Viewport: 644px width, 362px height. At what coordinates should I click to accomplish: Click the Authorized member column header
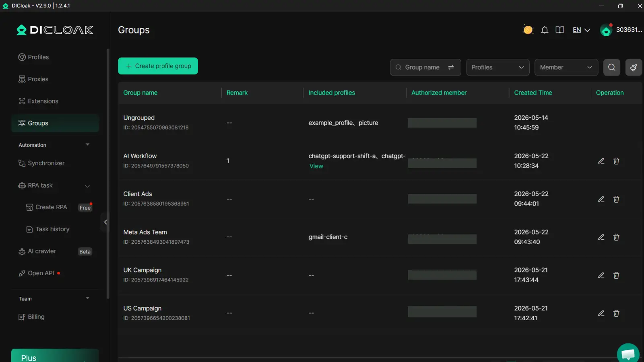[x=439, y=93]
